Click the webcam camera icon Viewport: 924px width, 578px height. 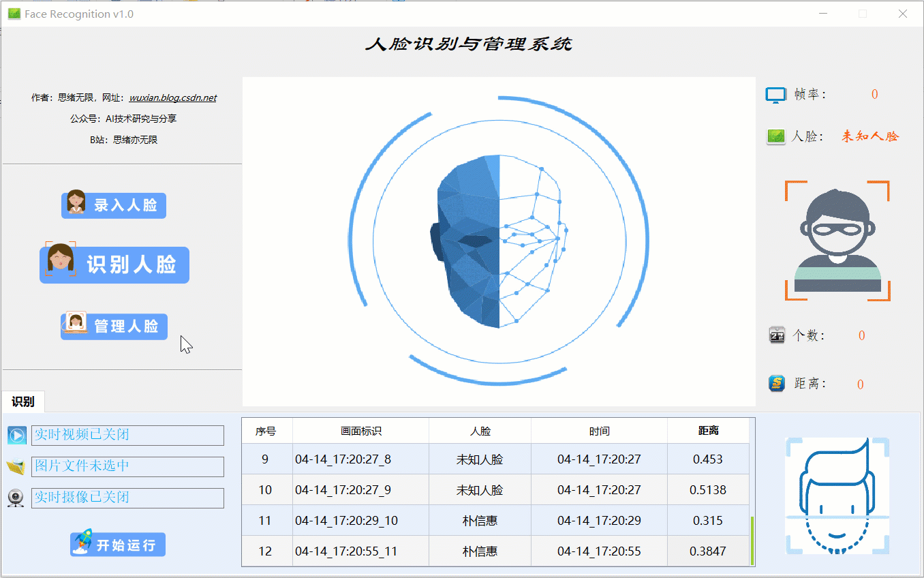[16, 498]
